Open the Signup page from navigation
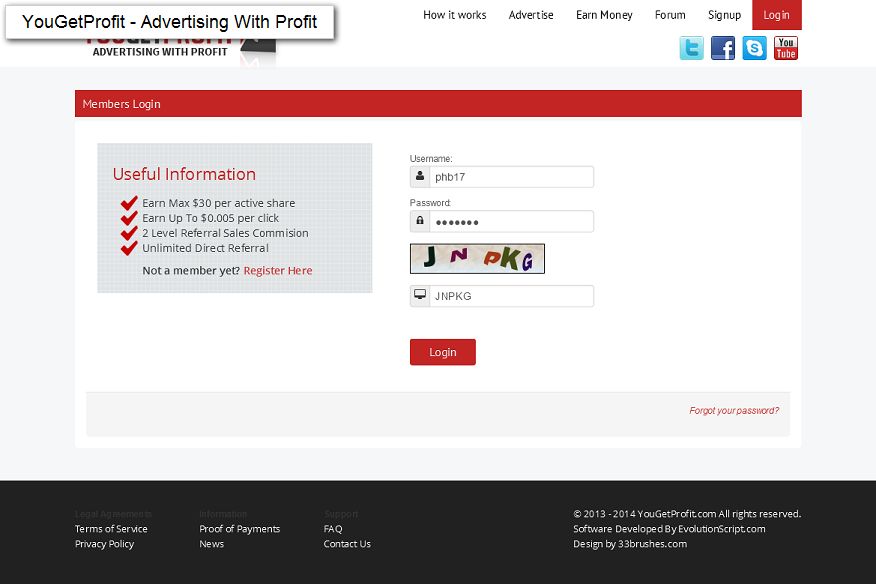Viewport: 876px width, 584px height. pyautogui.click(x=724, y=15)
